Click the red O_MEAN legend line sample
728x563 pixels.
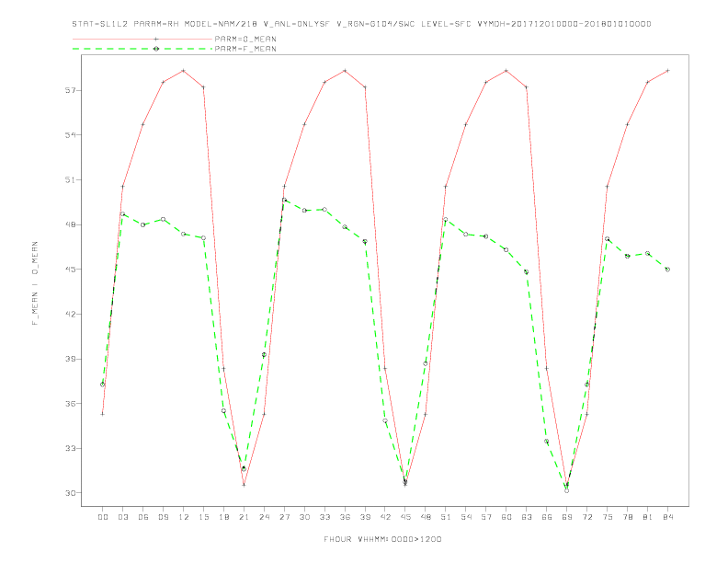142,39
